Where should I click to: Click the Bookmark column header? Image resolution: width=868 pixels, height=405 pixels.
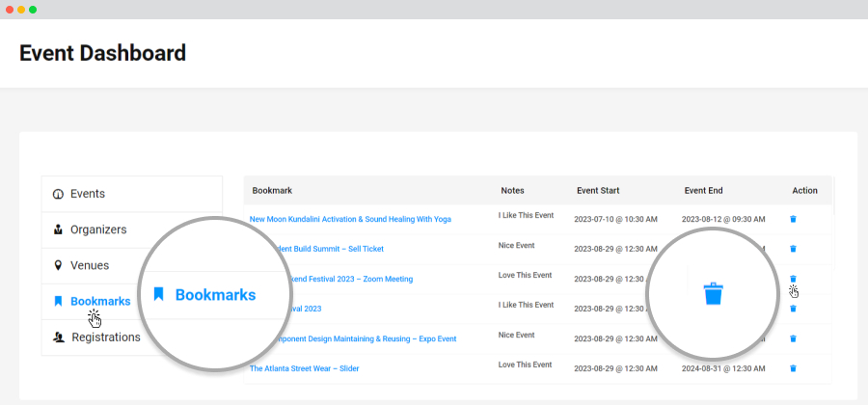(272, 190)
